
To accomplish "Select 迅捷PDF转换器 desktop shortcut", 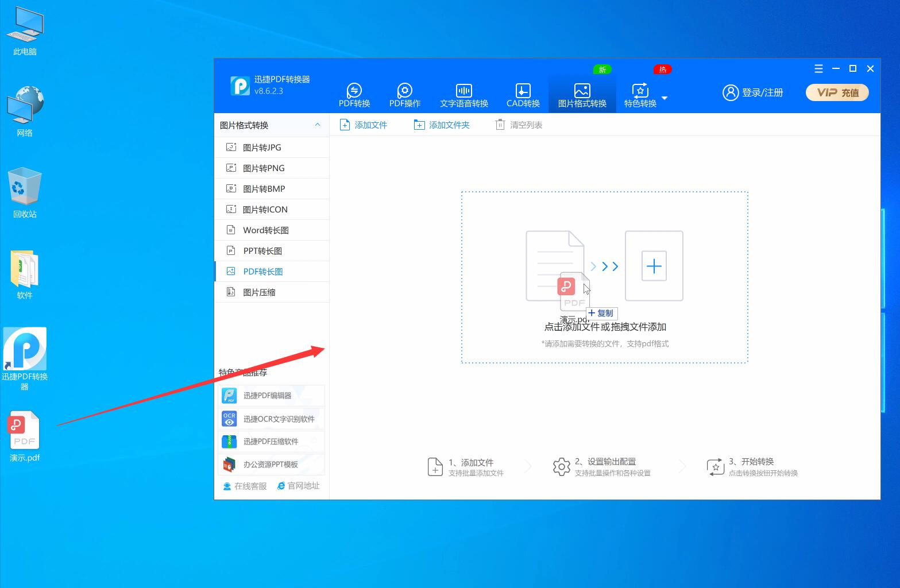I will tap(25, 359).
